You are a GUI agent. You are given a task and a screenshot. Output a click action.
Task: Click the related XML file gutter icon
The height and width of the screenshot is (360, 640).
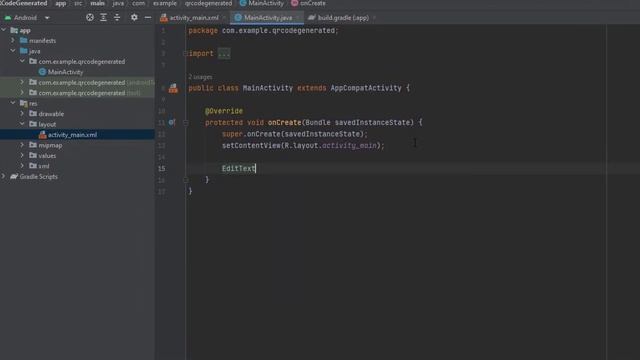(x=173, y=88)
